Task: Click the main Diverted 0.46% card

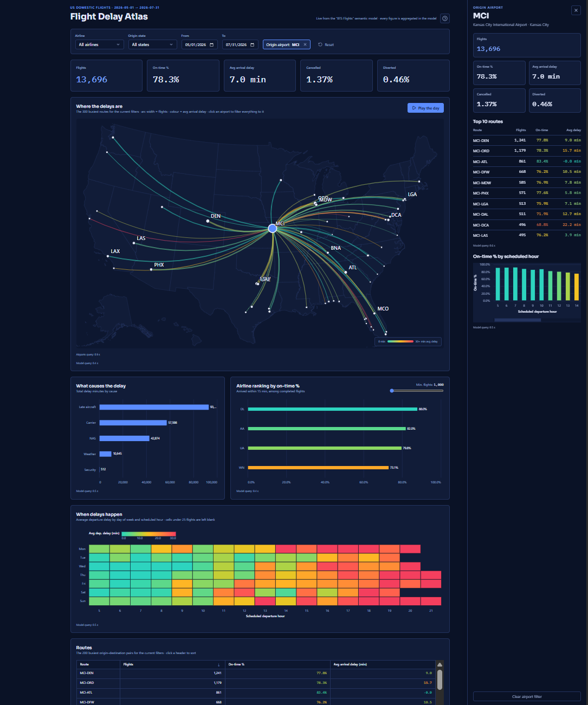Action: click(x=413, y=75)
